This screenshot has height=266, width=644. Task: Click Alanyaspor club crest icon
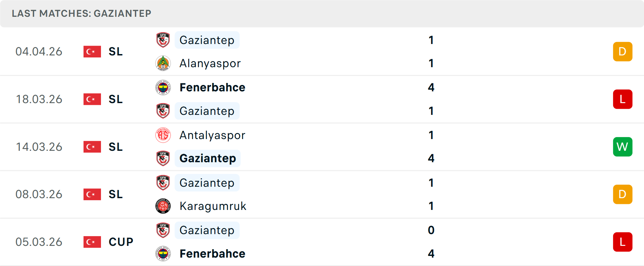163,63
